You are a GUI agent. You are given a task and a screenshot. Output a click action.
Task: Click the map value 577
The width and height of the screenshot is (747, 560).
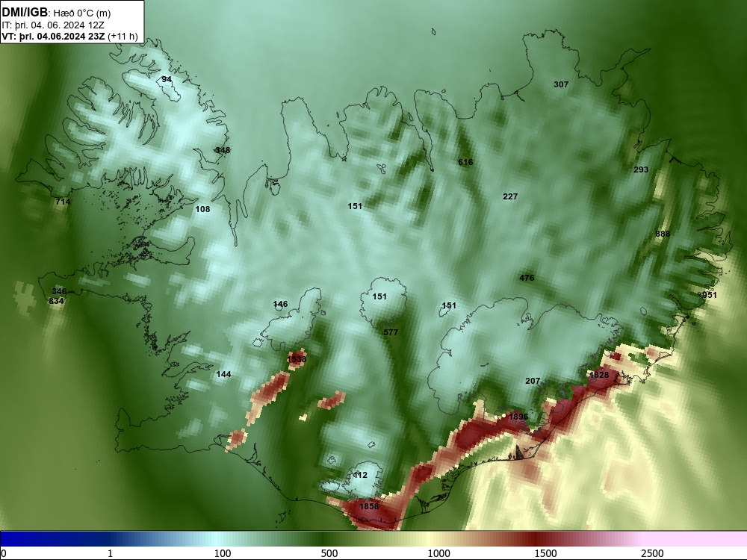click(x=391, y=332)
